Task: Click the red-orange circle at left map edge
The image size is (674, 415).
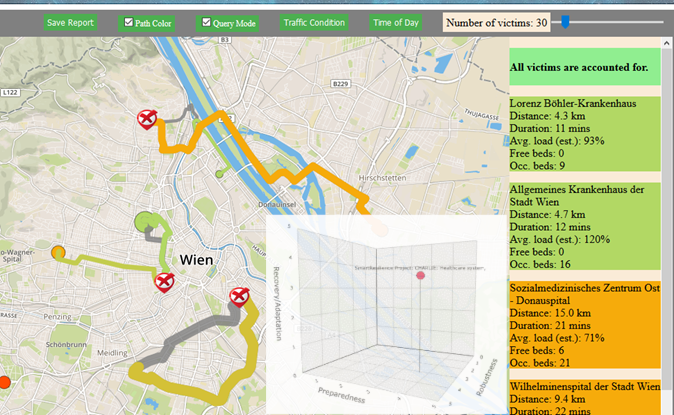Action: 4,382
